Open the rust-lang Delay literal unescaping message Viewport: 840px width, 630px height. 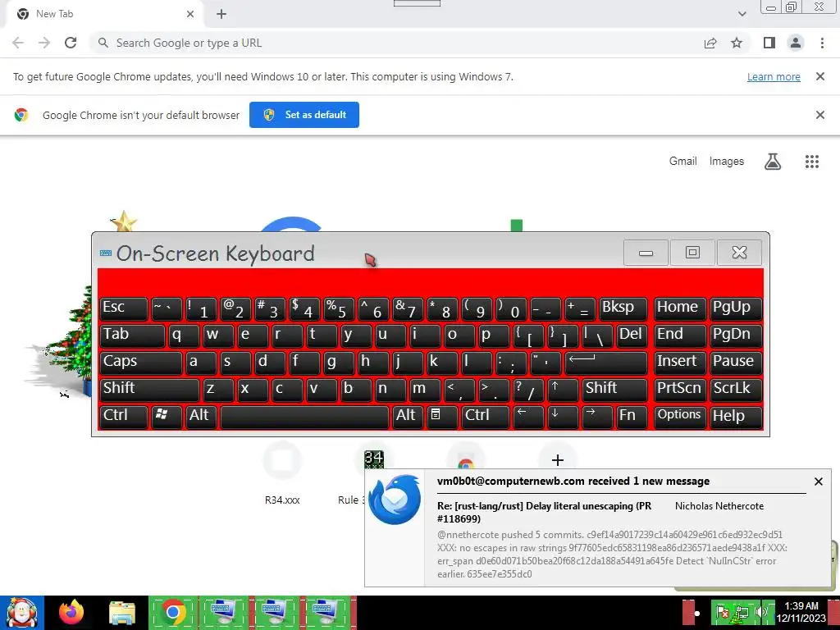(x=545, y=512)
